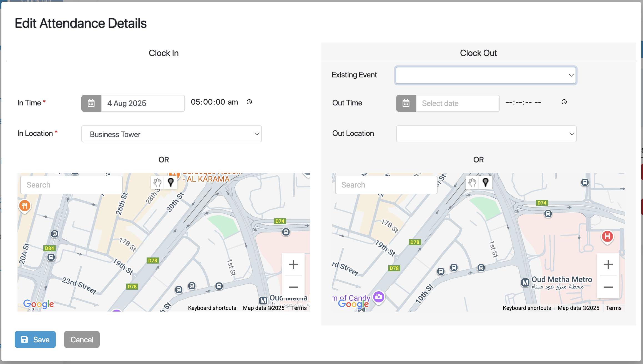Zoom out on the Clock Out map
The image size is (643, 364).
[608, 287]
